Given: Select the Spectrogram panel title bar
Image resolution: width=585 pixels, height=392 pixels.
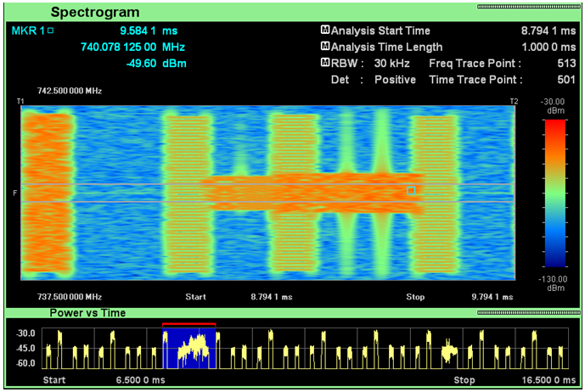Looking at the screenshot, I should coord(292,12).
